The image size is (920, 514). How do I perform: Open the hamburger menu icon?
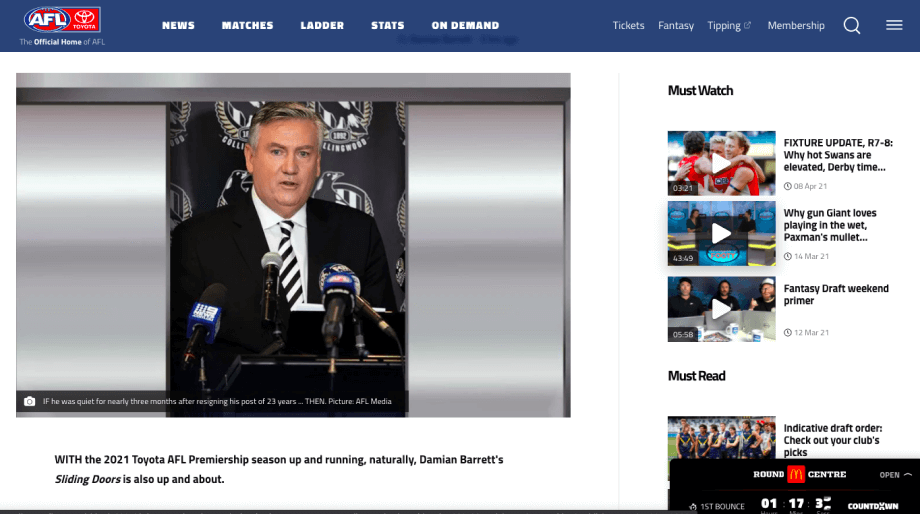pos(894,25)
